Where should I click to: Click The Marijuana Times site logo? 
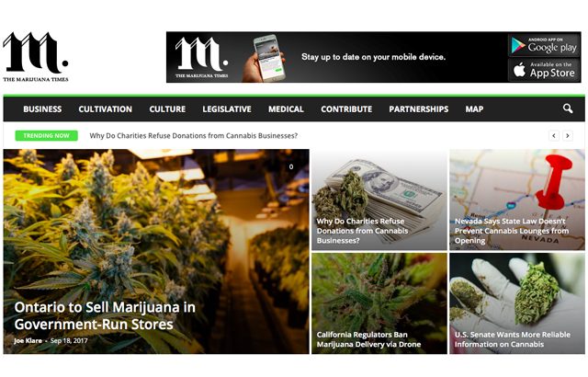36,57
